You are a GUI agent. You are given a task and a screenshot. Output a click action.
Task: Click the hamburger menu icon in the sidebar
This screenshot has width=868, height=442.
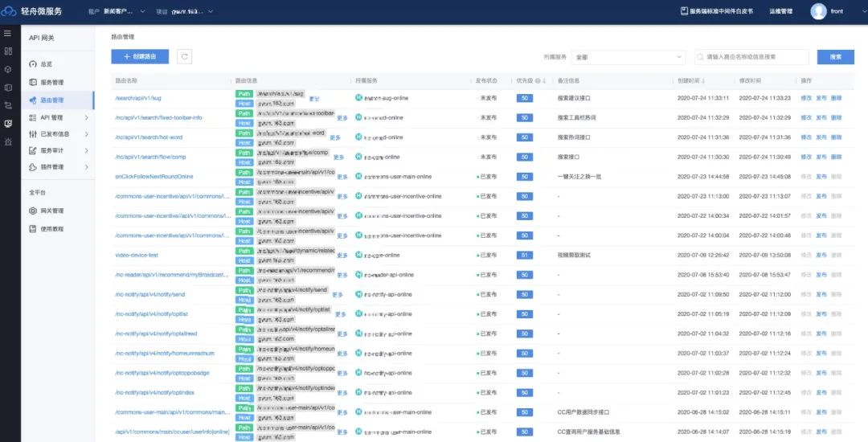point(8,33)
